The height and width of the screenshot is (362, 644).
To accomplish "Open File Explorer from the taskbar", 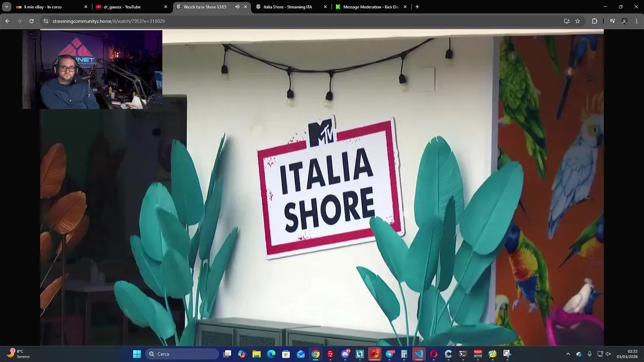I will coord(257,354).
